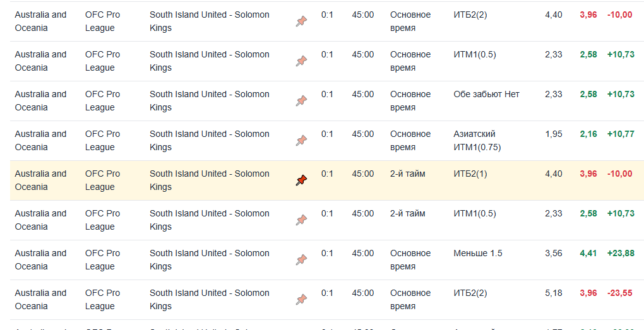
Task: Pin the Азиатский ИТМ1(0.75) row
Action: click(301, 141)
